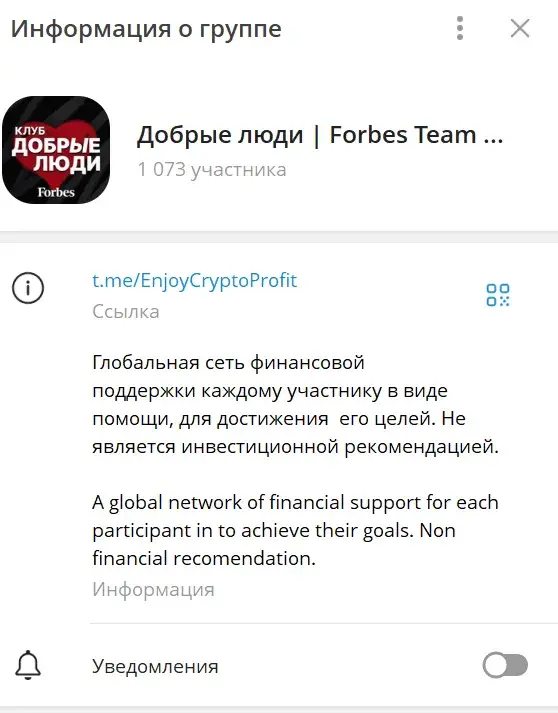Click the circled info icon
558x713 pixels.
coord(28,288)
